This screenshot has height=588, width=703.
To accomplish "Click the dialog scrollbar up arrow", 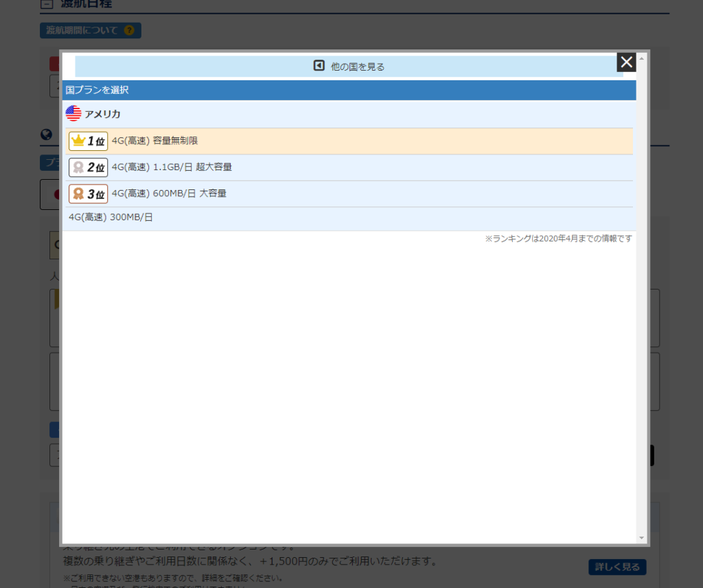I will pyautogui.click(x=642, y=59).
